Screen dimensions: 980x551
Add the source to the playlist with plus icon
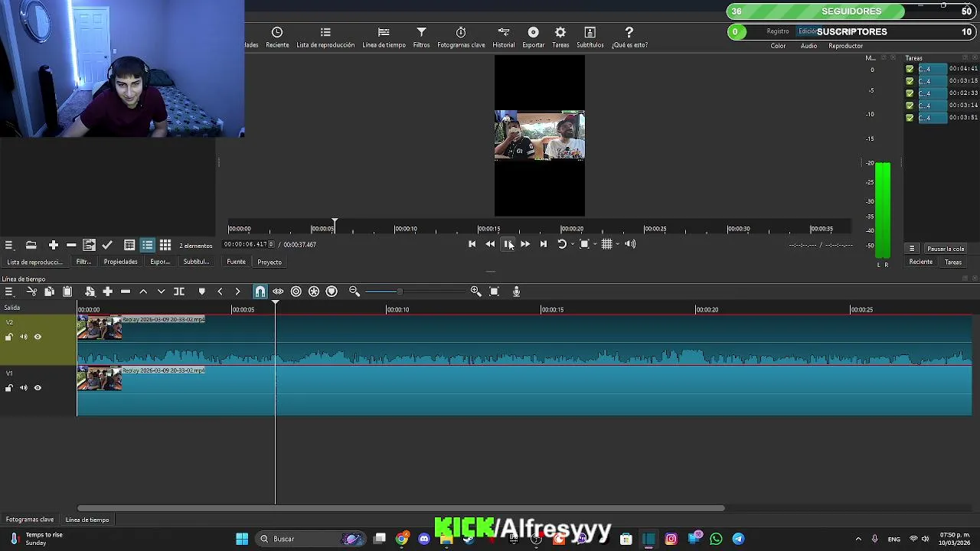pos(54,245)
